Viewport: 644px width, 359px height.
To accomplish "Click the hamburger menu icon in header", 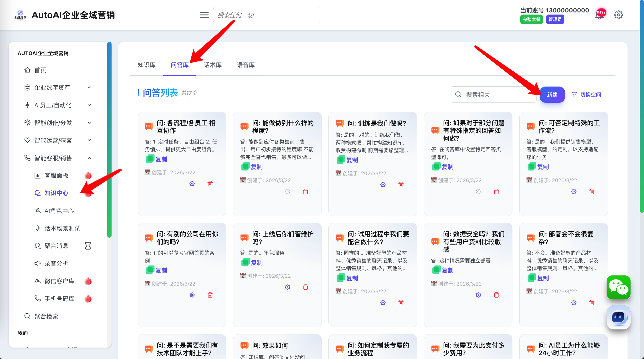I will [x=204, y=15].
